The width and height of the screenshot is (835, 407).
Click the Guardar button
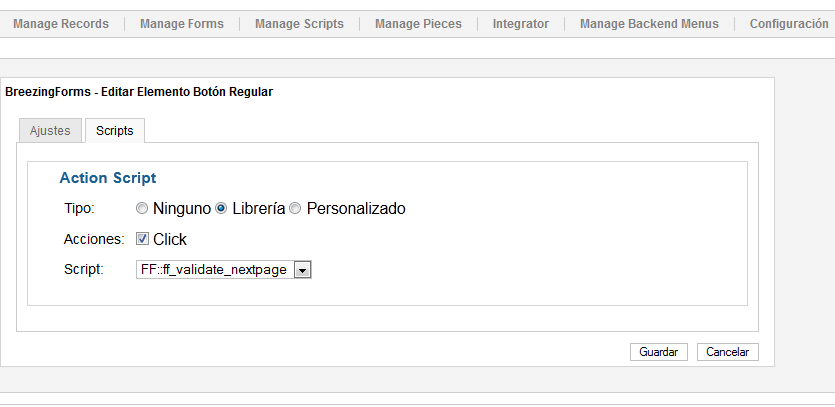coord(659,352)
